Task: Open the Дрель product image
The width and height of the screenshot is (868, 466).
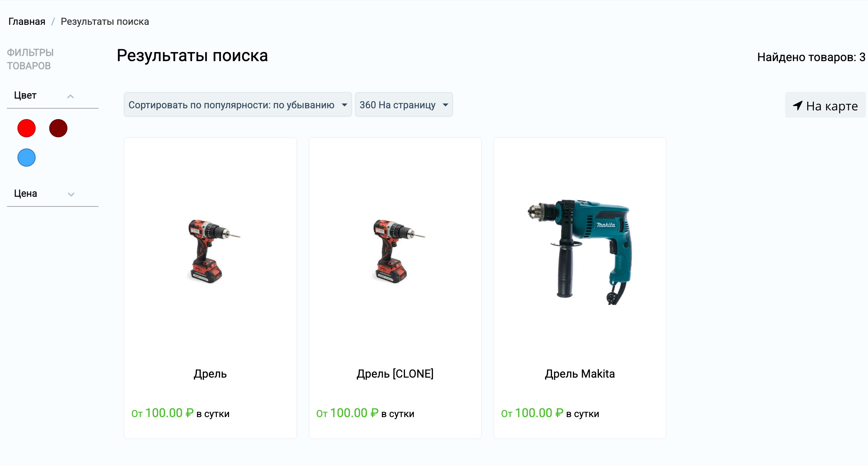Action: click(x=211, y=251)
